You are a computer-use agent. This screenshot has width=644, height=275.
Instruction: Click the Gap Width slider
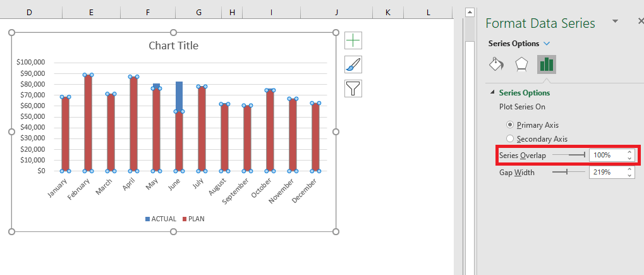[569, 172]
